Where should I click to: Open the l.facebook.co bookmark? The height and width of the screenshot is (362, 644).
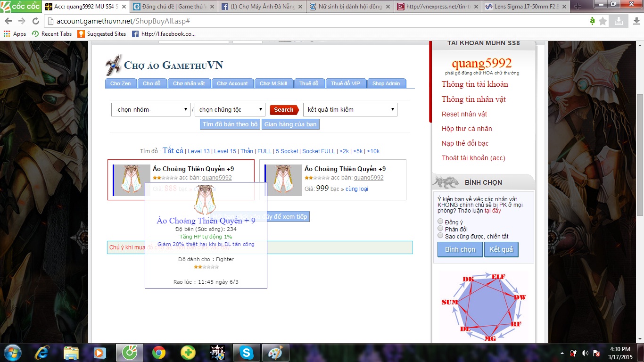tap(164, 34)
